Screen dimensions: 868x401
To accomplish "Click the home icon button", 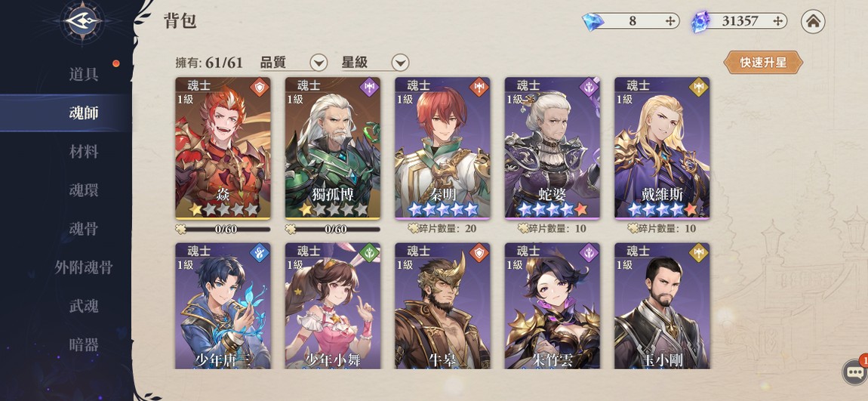I will [813, 22].
